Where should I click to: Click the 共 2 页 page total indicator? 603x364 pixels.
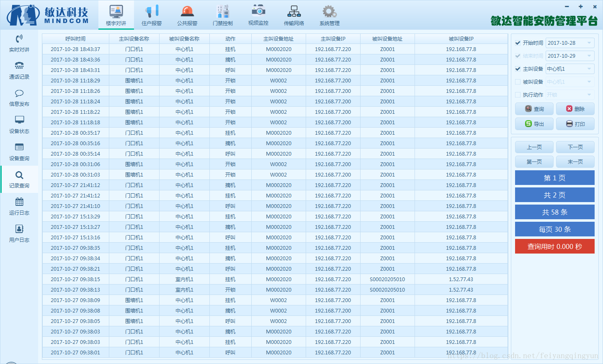(x=555, y=195)
